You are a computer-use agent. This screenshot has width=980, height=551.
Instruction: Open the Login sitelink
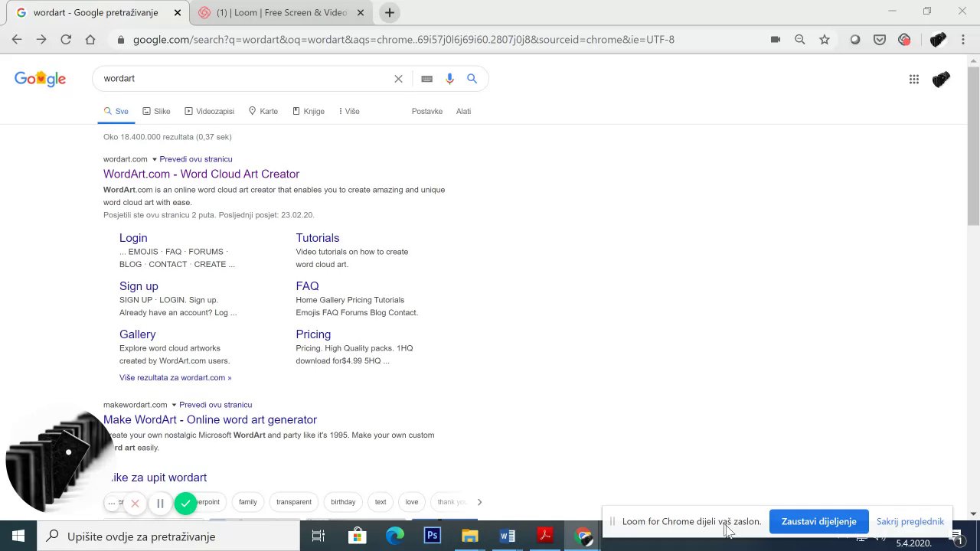[x=133, y=238]
